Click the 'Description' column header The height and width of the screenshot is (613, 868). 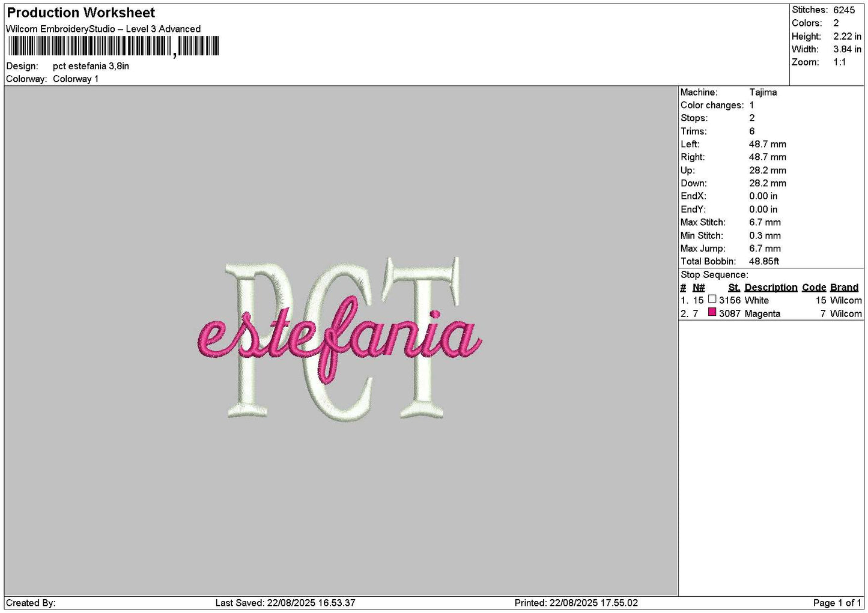[x=771, y=288]
